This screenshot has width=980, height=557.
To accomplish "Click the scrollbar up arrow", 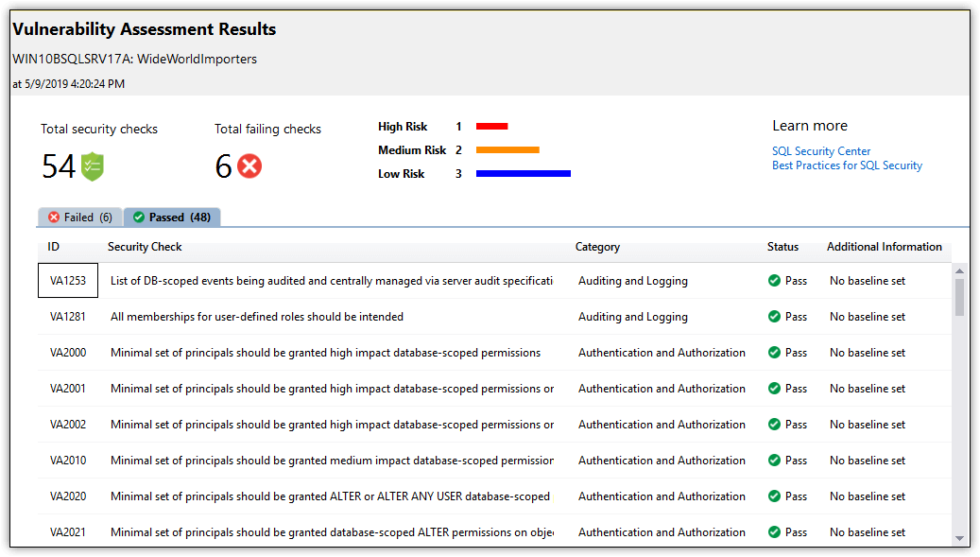I will click(959, 271).
